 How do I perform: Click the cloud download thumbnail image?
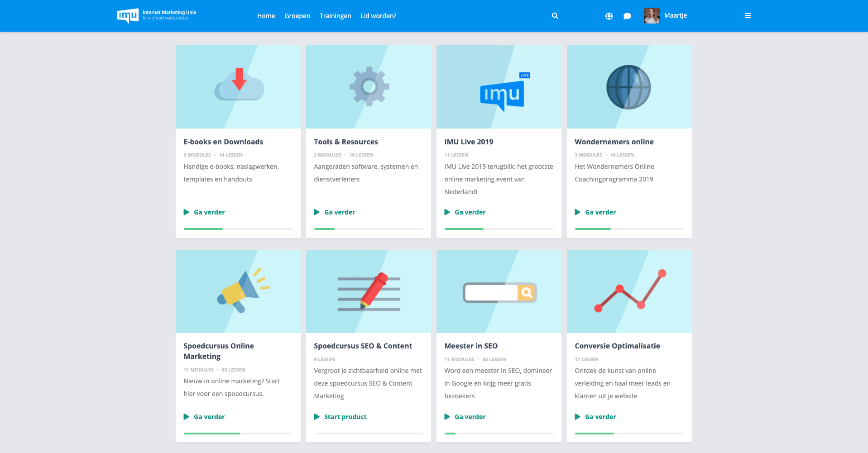click(x=238, y=87)
